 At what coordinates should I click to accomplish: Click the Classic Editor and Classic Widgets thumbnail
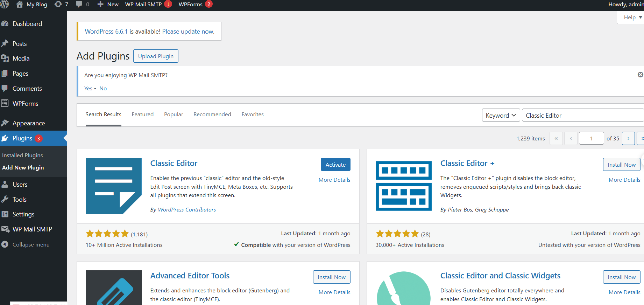[x=404, y=288]
